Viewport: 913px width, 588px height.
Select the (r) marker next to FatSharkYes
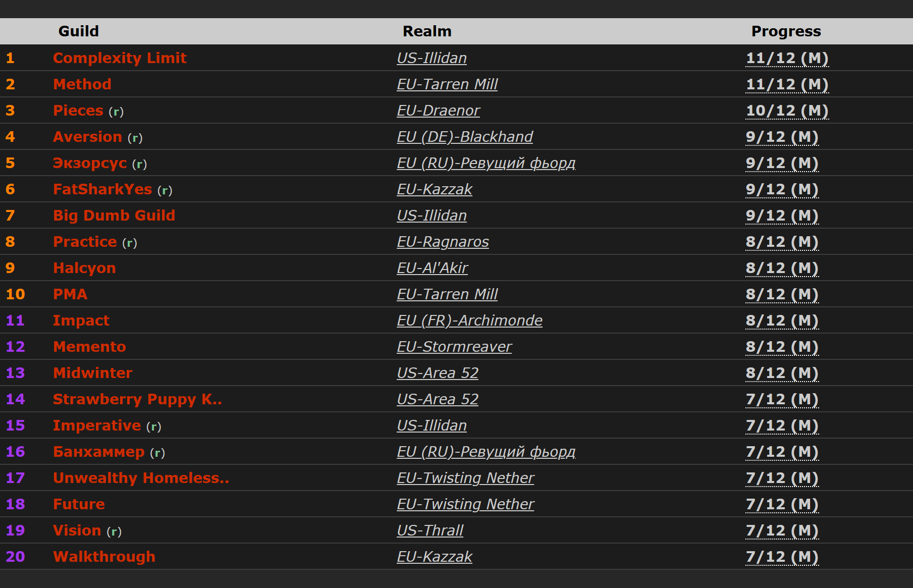[x=165, y=190]
